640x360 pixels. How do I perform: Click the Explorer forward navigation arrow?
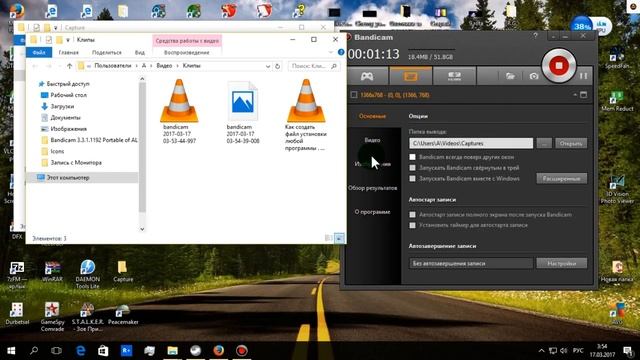[x=49, y=66]
